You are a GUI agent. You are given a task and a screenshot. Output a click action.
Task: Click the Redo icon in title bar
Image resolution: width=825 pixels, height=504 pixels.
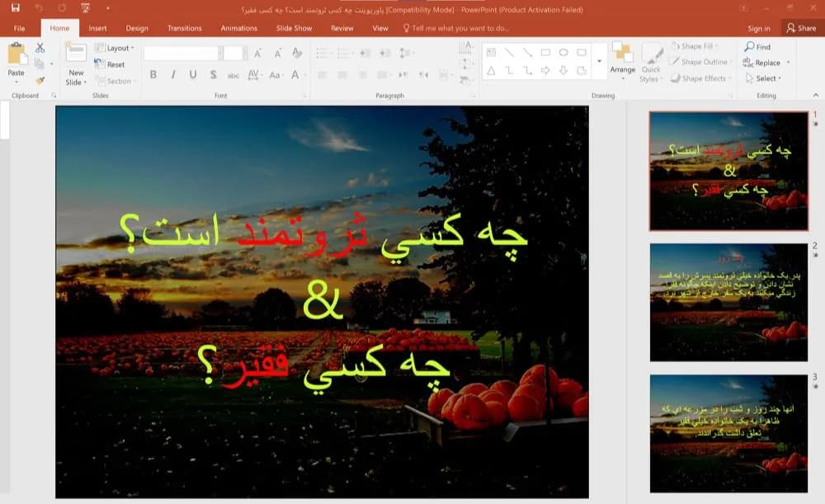coord(62,8)
